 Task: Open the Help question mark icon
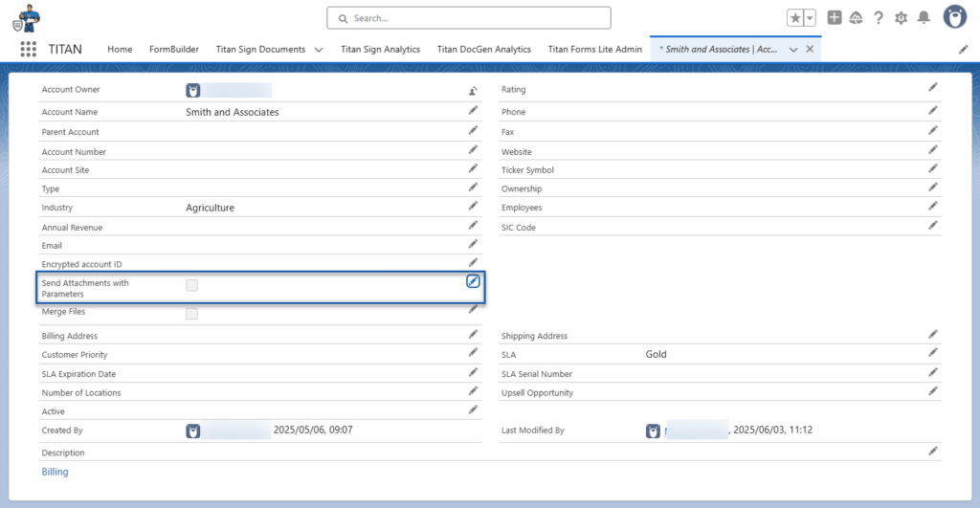coord(879,18)
